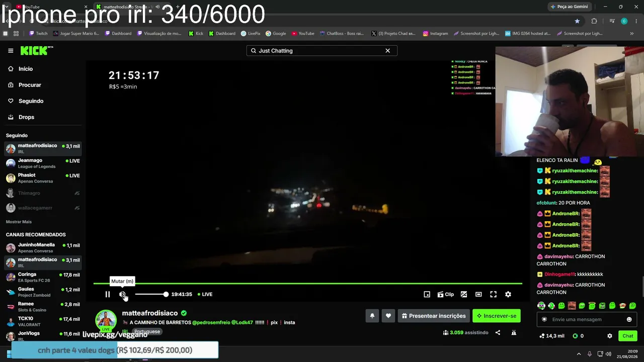Open recommended channel Coringa
644x362 pixels.
click(43, 277)
